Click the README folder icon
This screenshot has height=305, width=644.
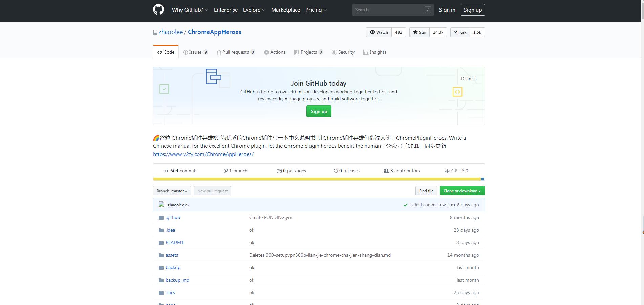(x=161, y=243)
